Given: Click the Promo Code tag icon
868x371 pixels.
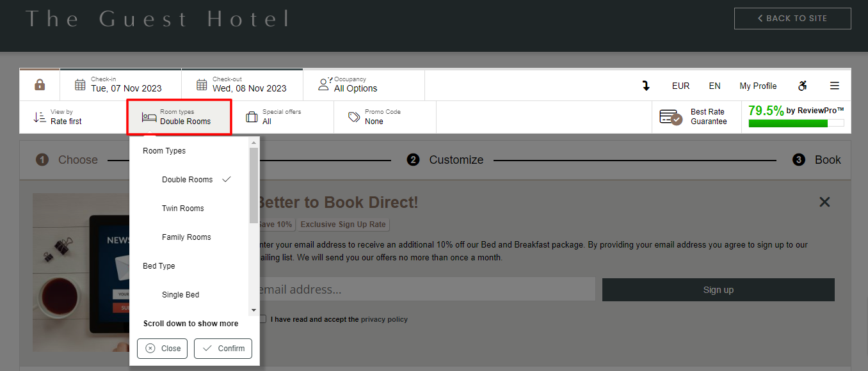Looking at the screenshot, I should click(354, 117).
